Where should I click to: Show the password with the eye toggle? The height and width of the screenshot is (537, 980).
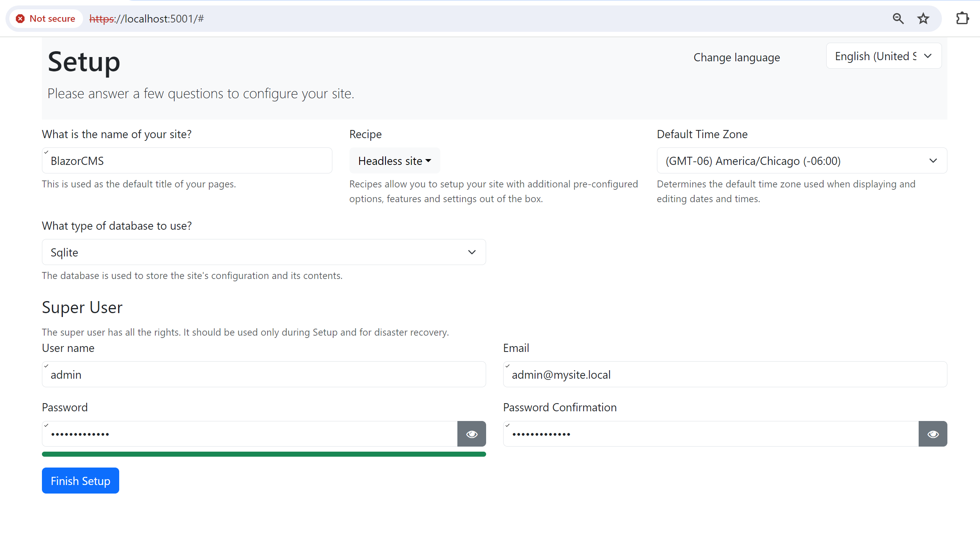coord(471,434)
